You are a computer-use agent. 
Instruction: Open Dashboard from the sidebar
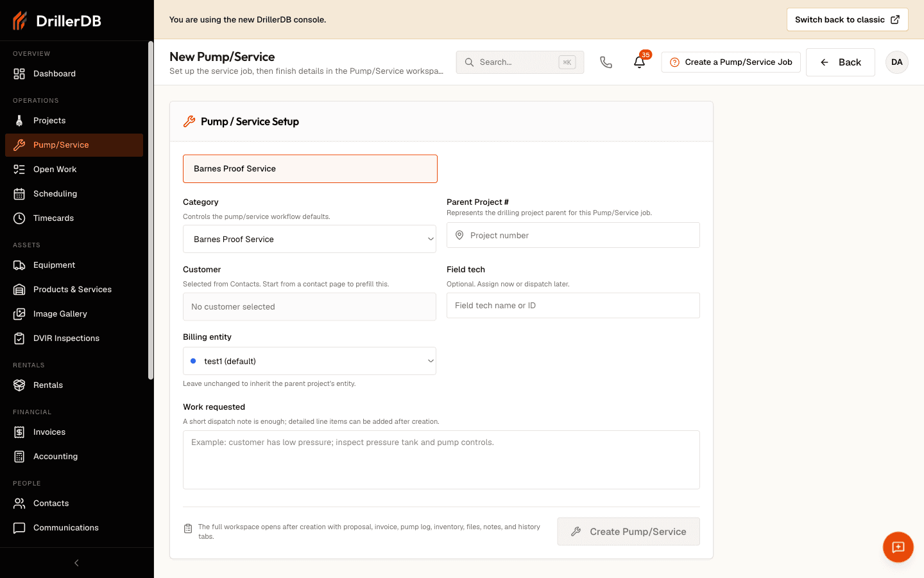pyautogui.click(x=74, y=74)
